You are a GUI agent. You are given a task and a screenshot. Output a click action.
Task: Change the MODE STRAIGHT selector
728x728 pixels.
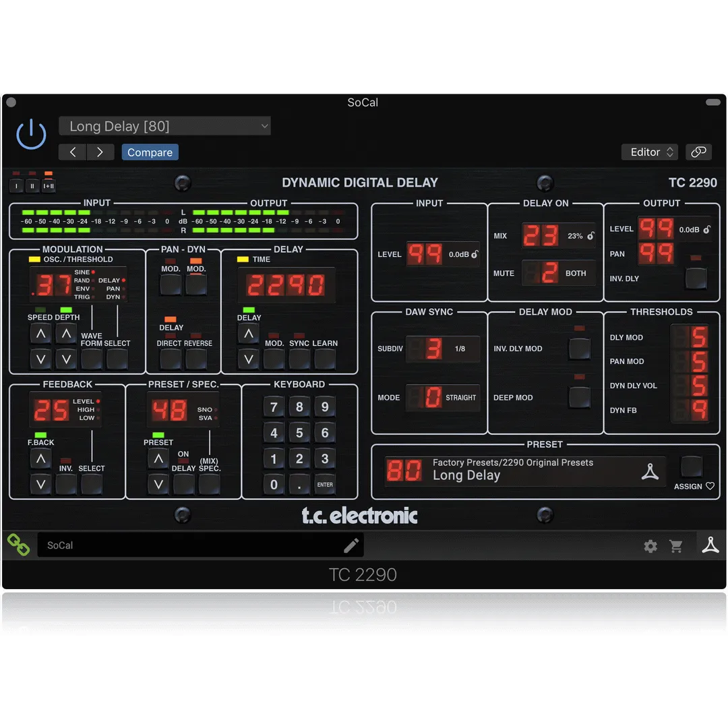[442, 398]
